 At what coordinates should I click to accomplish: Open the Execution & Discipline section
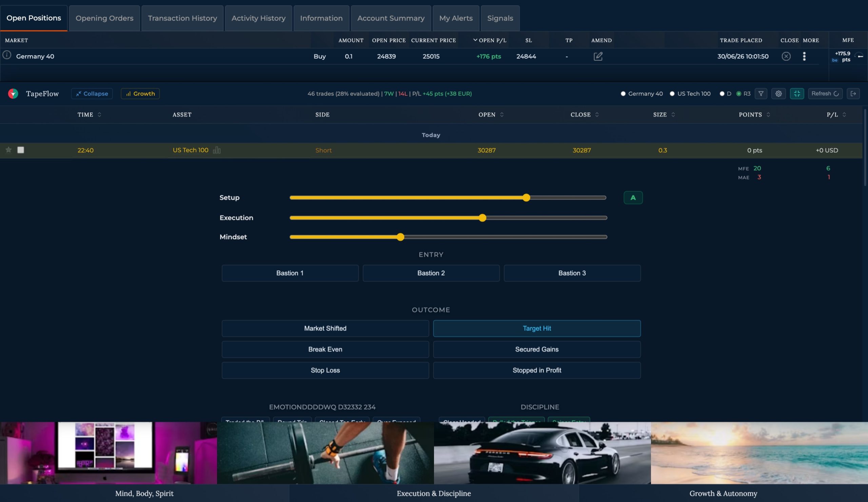(434, 493)
